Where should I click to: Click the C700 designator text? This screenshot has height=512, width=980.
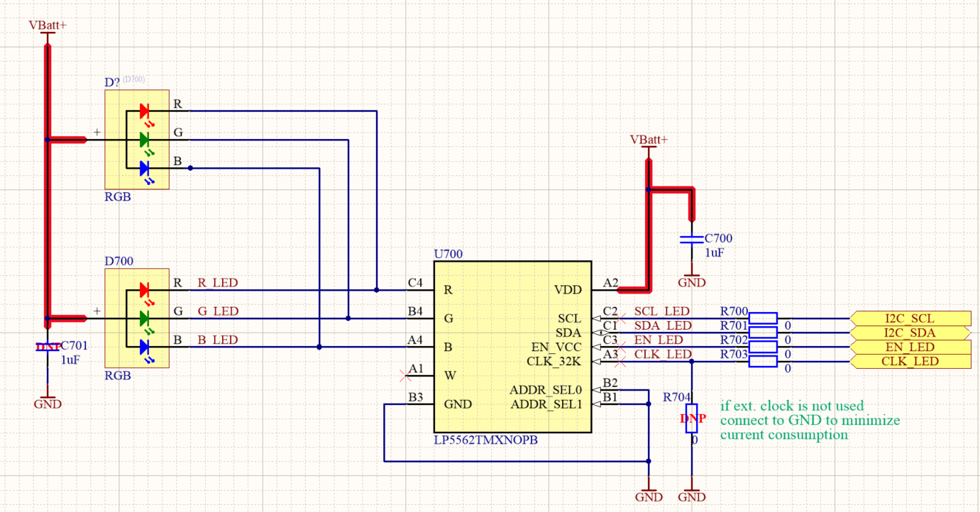click(x=718, y=239)
